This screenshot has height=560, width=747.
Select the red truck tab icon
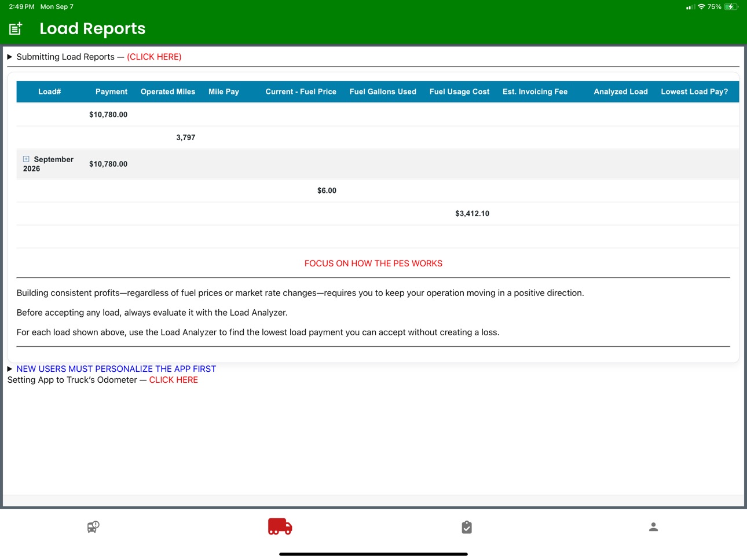click(x=280, y=526)
